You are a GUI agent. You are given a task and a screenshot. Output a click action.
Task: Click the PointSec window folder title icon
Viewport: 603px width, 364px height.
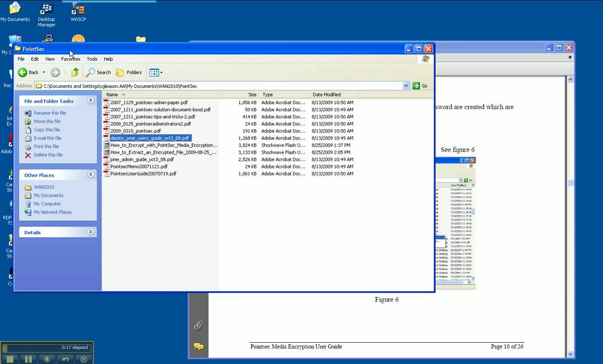pyautogui.click(x=18, y=49)
